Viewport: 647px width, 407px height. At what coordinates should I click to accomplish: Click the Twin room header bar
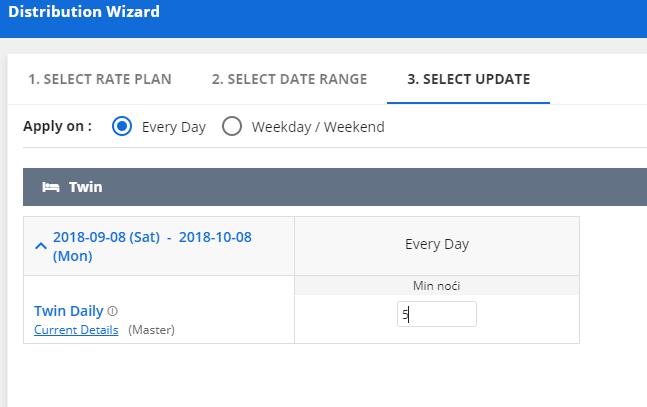coord(335,187)
